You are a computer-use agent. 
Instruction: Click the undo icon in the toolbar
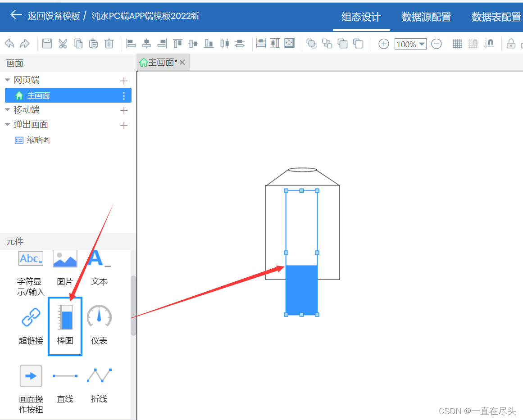[x=9, y=44]
